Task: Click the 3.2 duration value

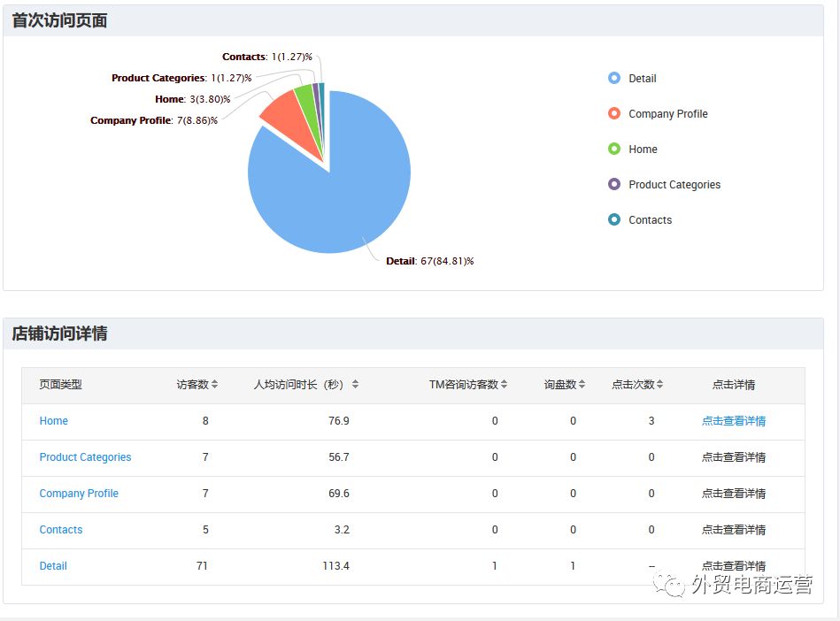Action: (x=342, y=530)
